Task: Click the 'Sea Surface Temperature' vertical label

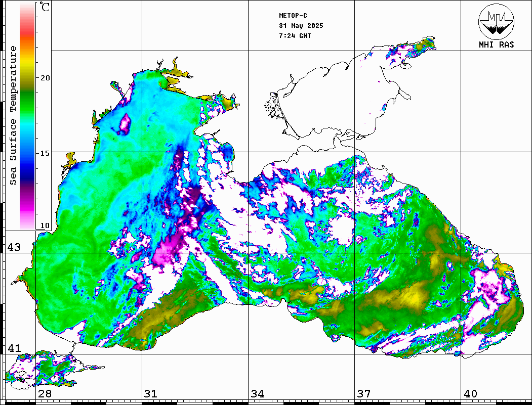Action: pyautogui.click(x=13, y=115)
